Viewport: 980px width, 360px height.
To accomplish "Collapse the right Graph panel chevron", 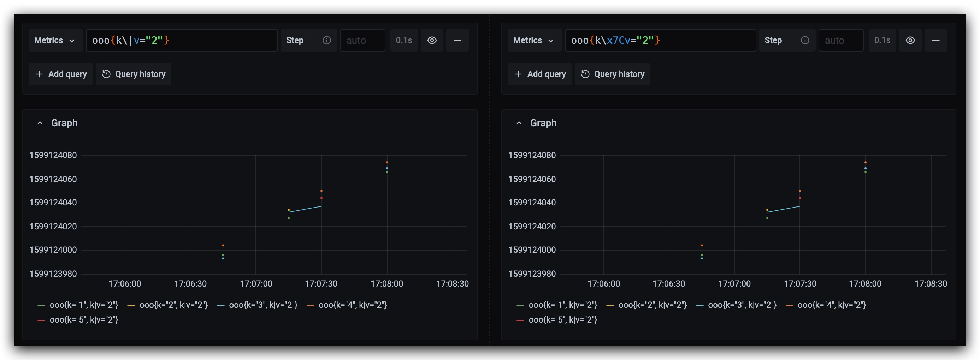I will click(519, 123).
